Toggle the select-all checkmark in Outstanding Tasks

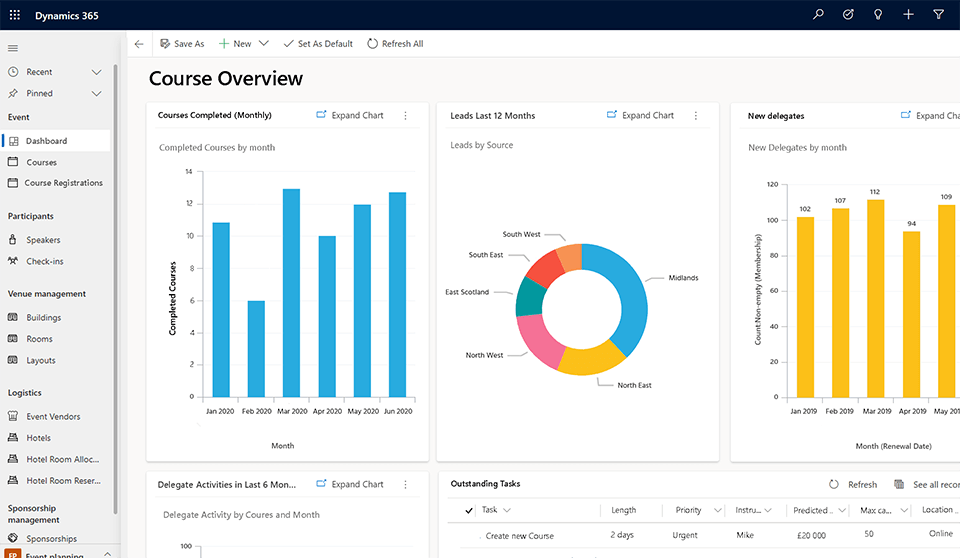tap(469, 510)
